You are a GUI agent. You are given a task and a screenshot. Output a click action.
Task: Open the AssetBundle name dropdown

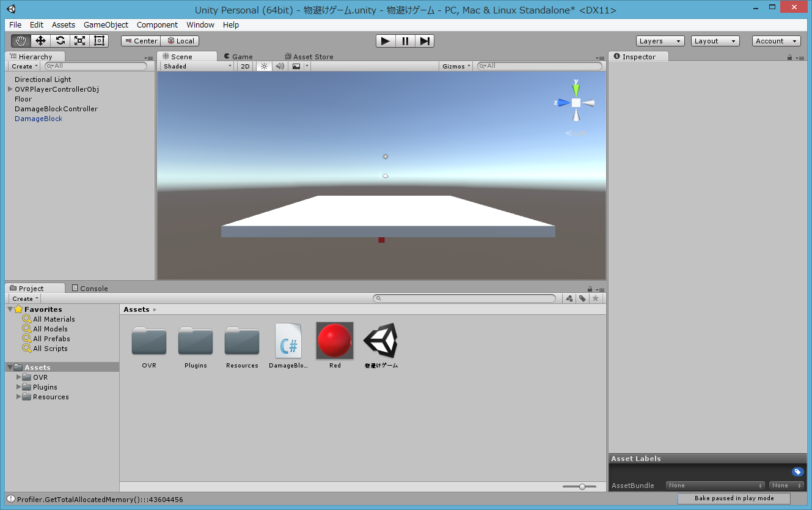tap(715, 486)
